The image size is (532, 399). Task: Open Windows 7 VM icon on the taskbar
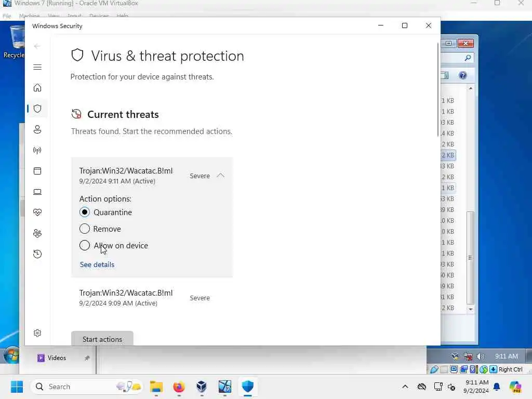coord(224,387)
